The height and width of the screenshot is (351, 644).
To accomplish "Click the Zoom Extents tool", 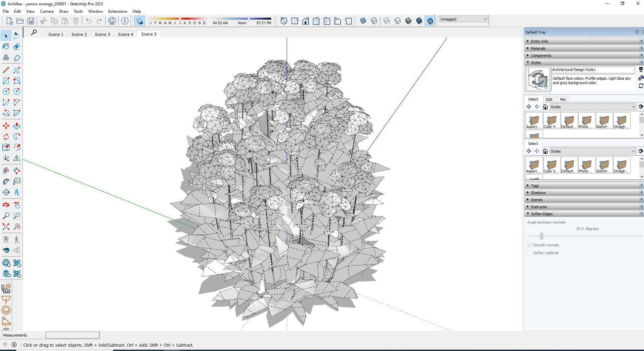I will point(6,227).
